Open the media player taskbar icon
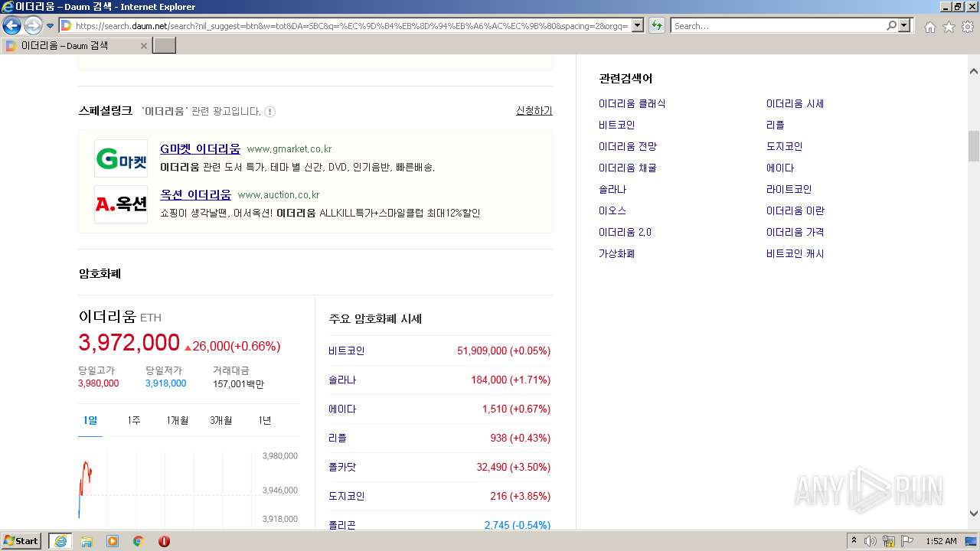 point(113,541)
